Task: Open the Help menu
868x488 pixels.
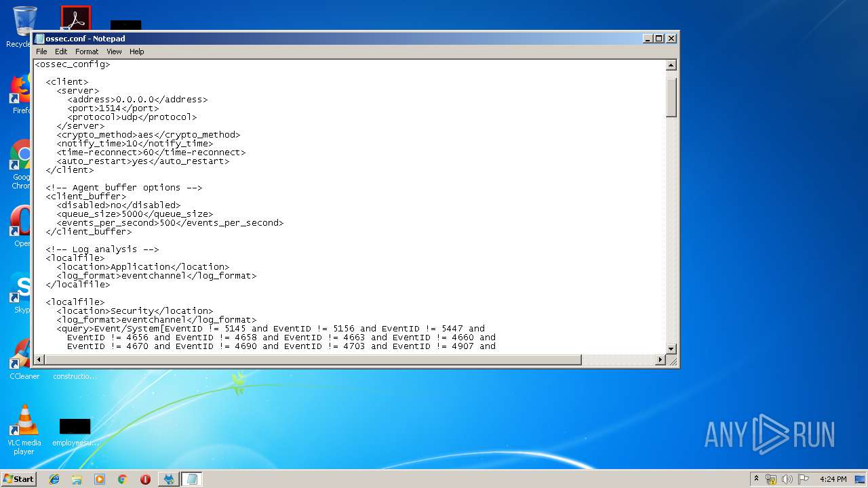Action: point(137,52)
